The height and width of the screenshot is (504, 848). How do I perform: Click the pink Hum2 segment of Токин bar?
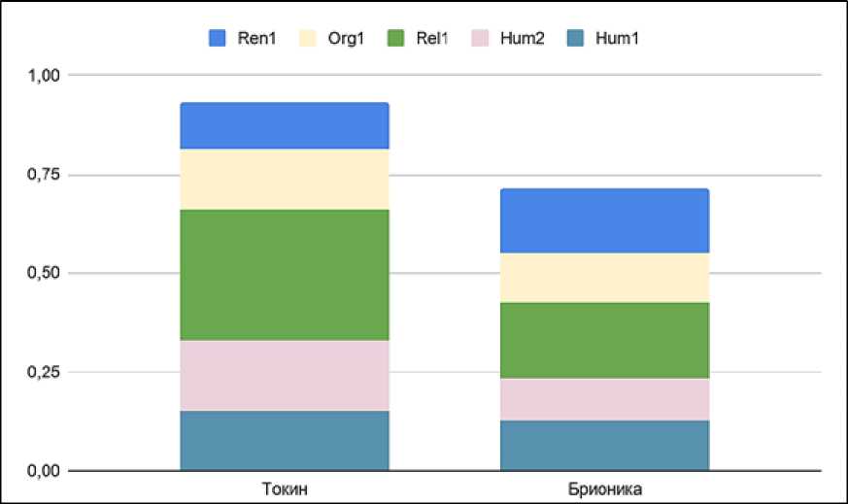[x=285, y=375]
